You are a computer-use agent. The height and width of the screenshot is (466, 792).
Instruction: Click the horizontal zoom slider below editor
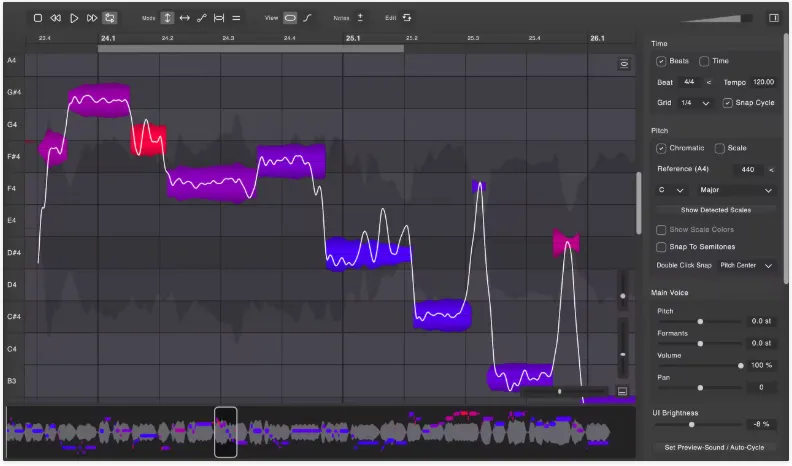563,391
